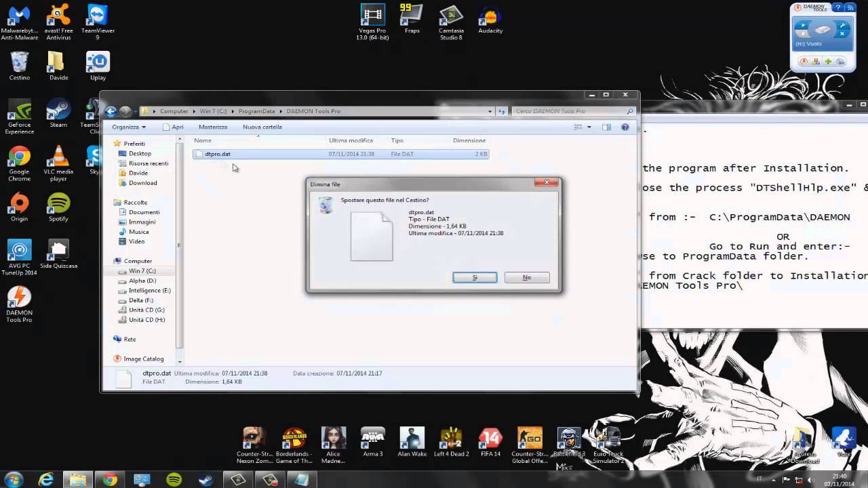This screenshot has height=488, width=868.
Task: Click the green plus on DAEMON gadget
Action: pos(828,62)
